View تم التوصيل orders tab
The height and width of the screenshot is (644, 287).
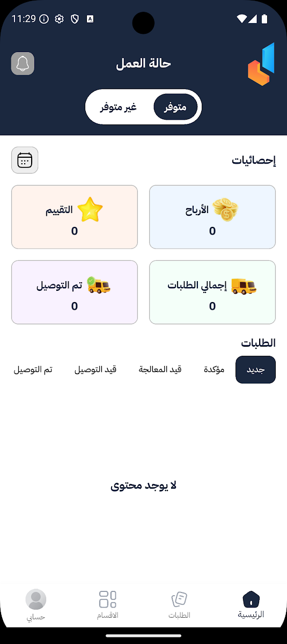click(33, 370)
